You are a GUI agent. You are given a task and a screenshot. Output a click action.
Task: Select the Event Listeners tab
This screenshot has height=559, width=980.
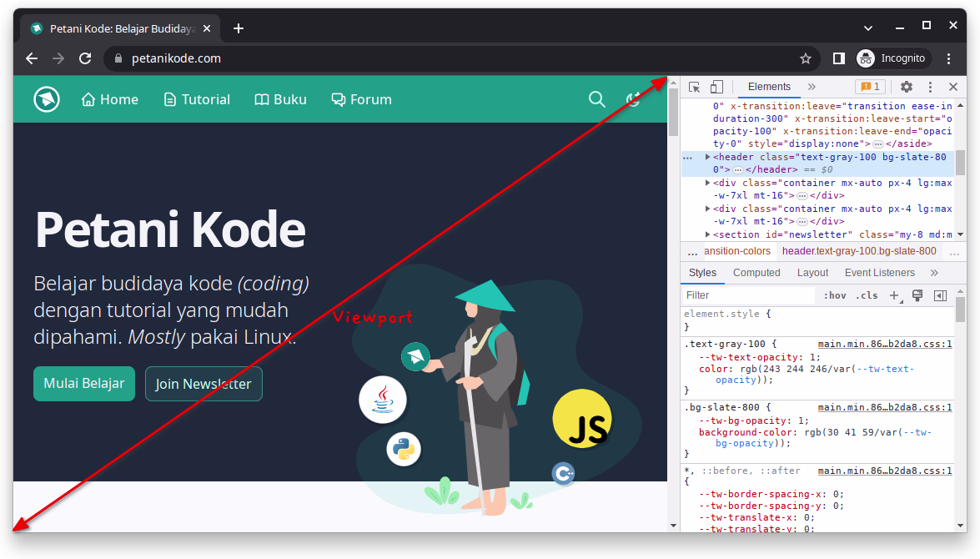[x=879, y=272]
